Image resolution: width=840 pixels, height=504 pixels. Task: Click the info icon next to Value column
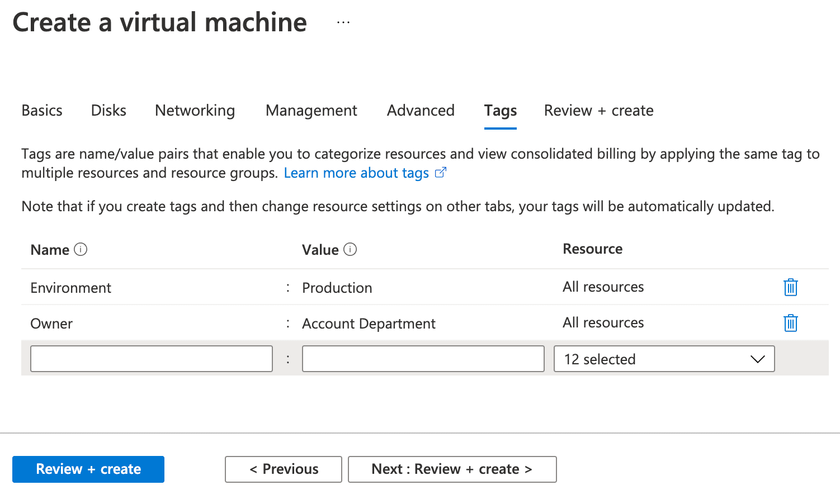pos(350,249)
